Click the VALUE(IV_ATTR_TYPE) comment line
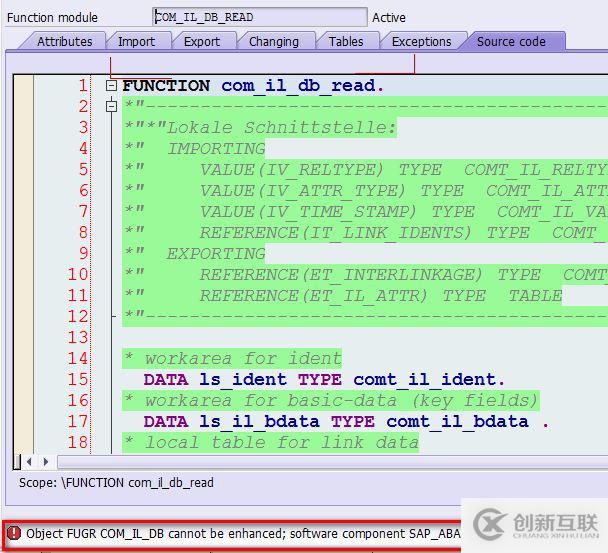 pyautogui.click(x=364, y=190)
